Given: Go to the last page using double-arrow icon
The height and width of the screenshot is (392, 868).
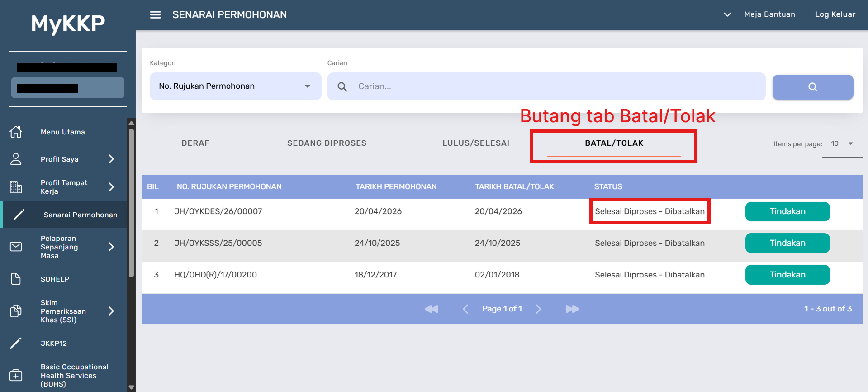Looking at the screenshot, I should tap(572, 309).
